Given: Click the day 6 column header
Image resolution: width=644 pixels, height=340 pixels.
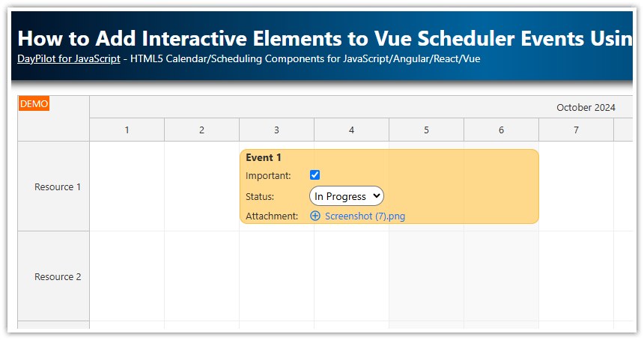Looking at the screenshot, I should (502, 130).
